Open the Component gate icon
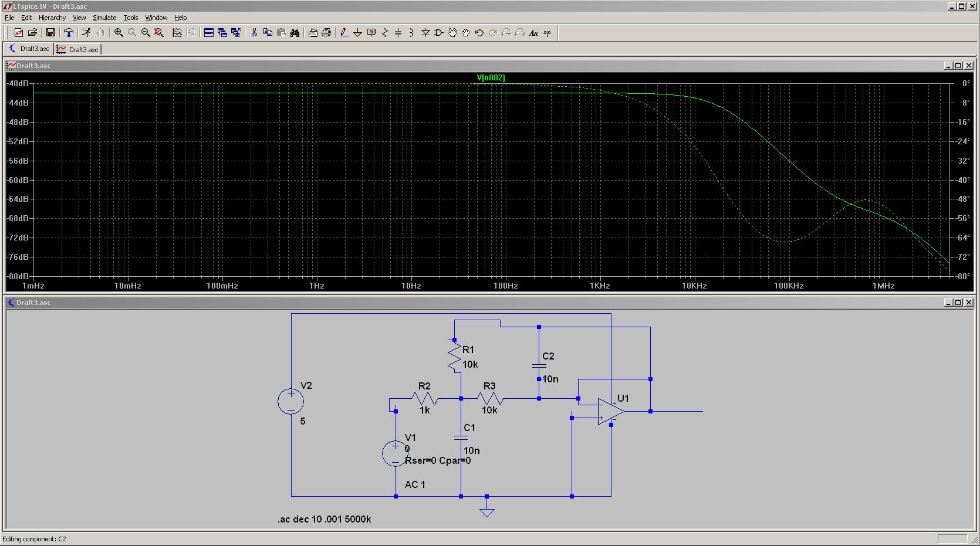The height and width of the screenshot is (546, 980). click(x=439, y=33)
